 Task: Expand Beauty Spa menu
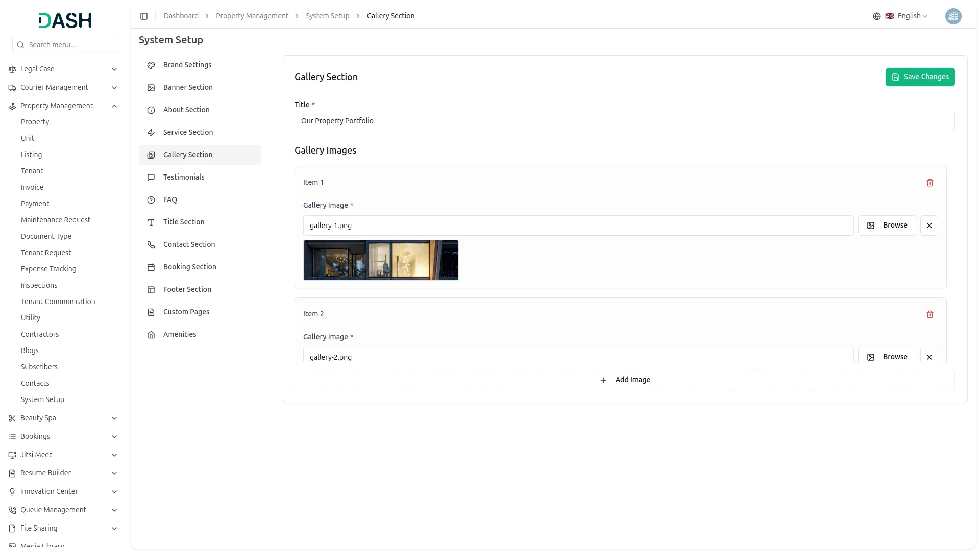click(114, 418)
